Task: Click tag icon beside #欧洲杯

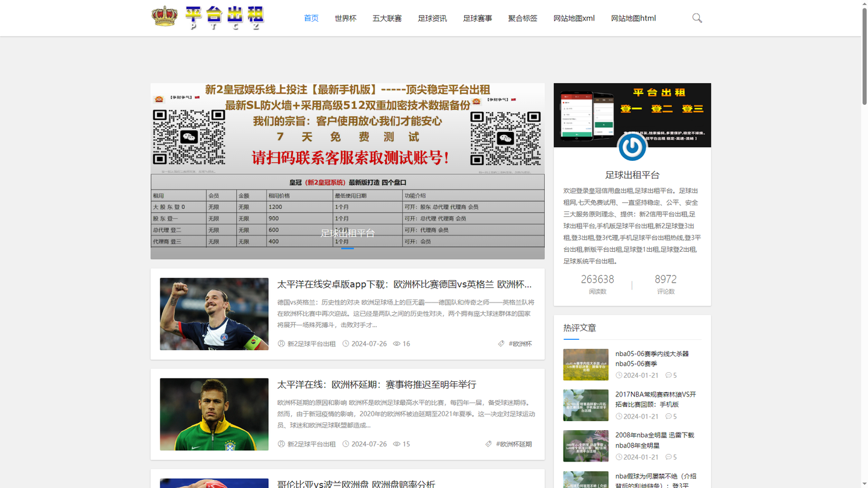Action: click(501, 343)
